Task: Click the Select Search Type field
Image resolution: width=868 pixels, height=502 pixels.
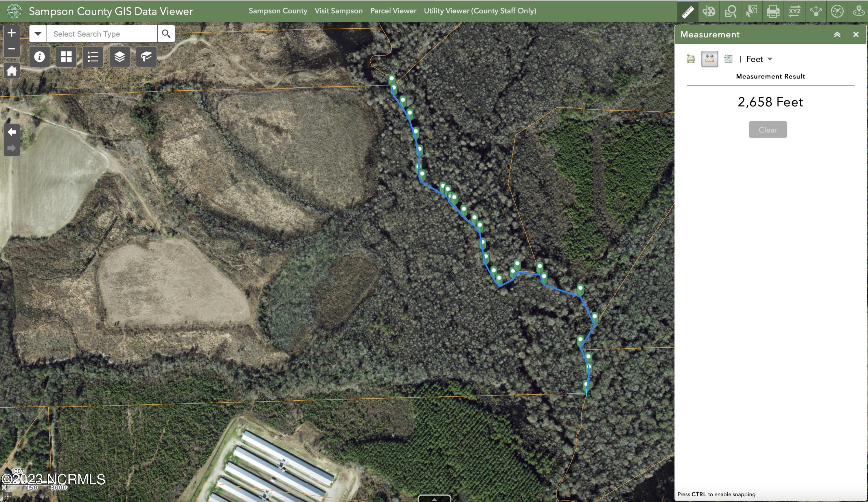Action: [102, 34]
